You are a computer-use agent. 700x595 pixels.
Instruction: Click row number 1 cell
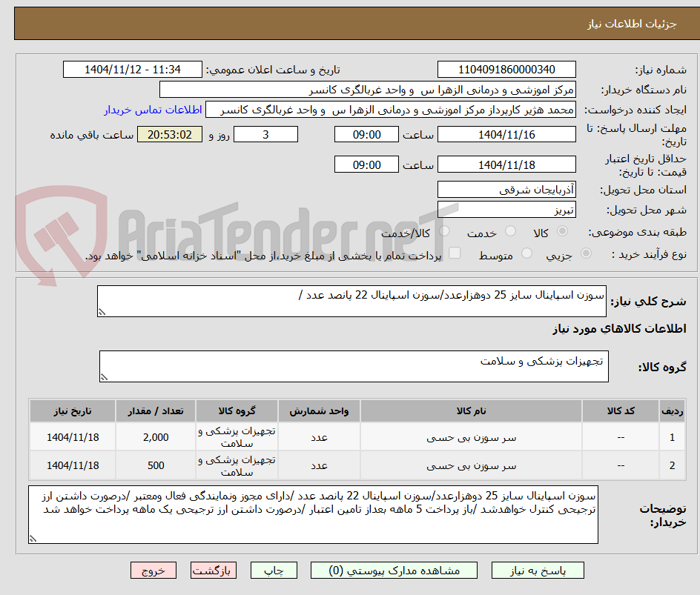pyautogui.click(x=672, y=438)
